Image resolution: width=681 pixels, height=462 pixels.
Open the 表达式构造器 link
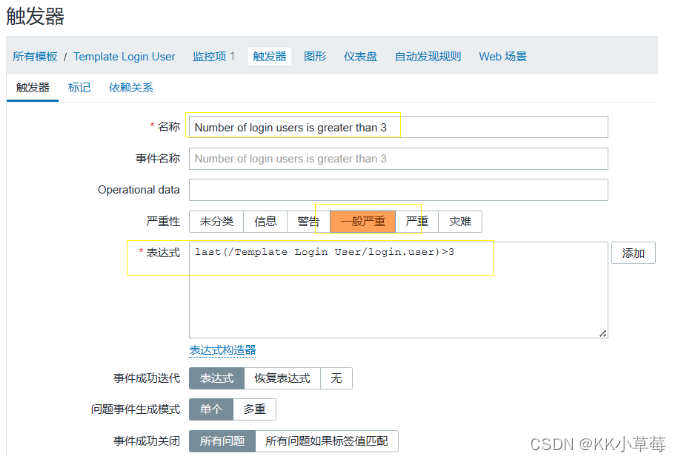(x=222, y=350)
